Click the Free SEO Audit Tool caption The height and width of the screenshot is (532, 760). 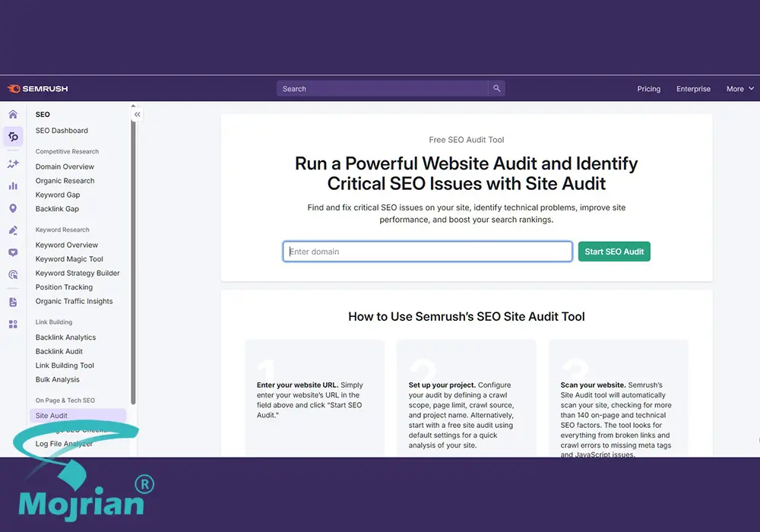tap(467, 140)
